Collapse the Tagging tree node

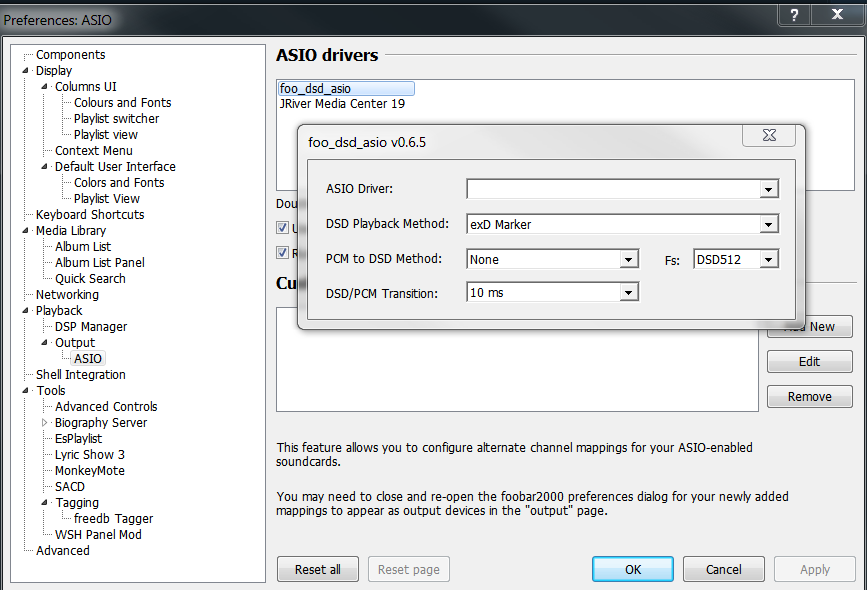point(44,503)
